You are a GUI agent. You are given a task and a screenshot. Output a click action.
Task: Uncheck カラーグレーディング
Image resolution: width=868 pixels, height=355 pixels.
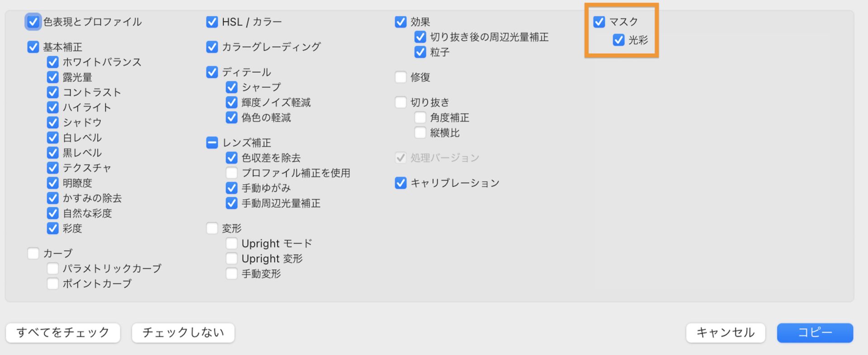212,47
